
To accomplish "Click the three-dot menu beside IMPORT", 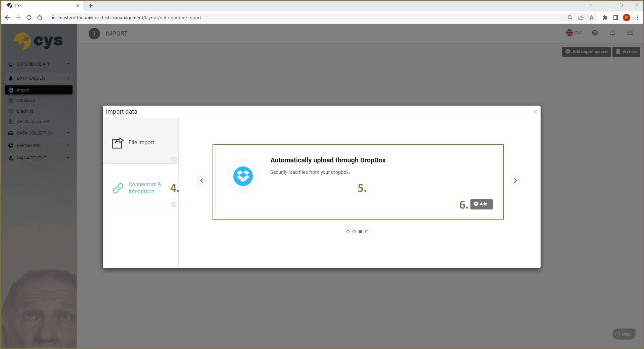I will (x=94, y=33).
